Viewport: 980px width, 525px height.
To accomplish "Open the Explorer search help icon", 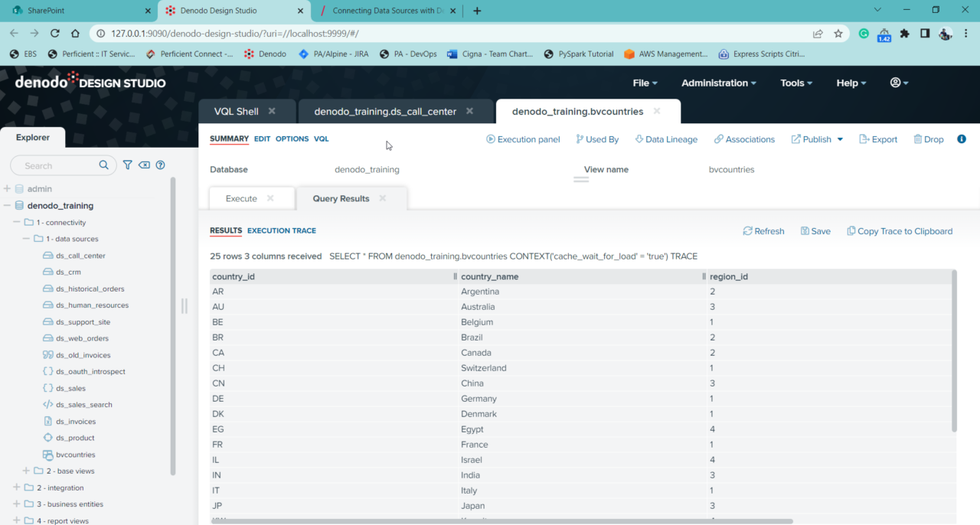I will (x=161, y=165).
